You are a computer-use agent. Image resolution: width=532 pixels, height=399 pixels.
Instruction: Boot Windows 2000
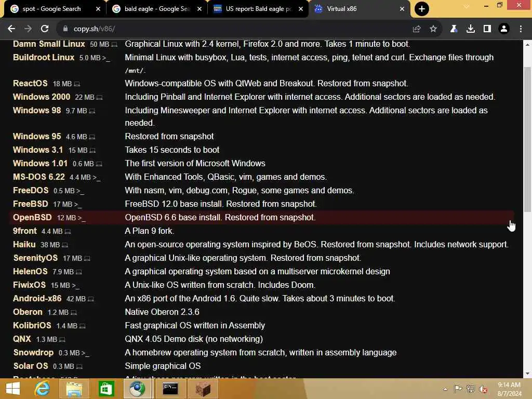click(x=42, y=97)
